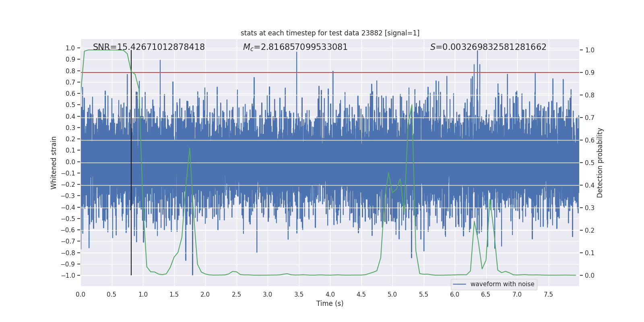Select the "Time (s)" axis label
The width and height of the screenshot is (644, 322).
330,303
